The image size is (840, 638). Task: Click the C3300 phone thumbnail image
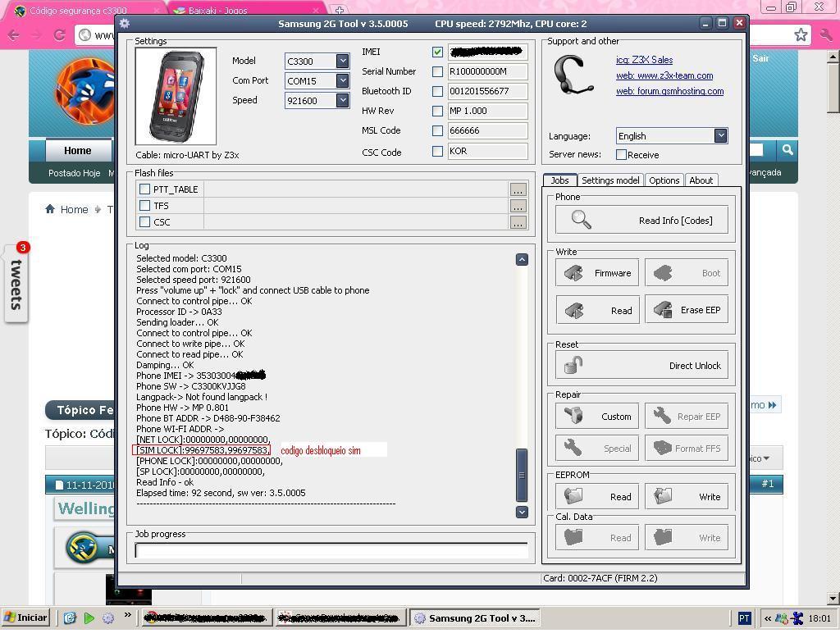[176, 97]
